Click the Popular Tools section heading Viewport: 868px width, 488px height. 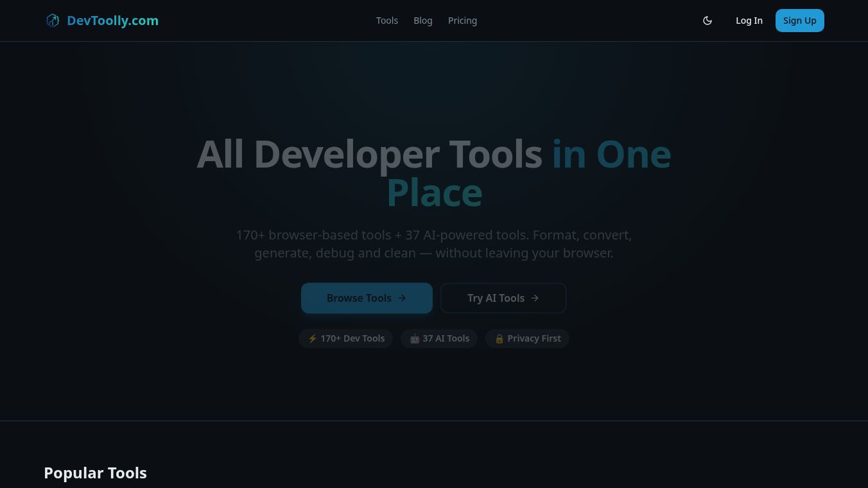click(x=95, y=473)
